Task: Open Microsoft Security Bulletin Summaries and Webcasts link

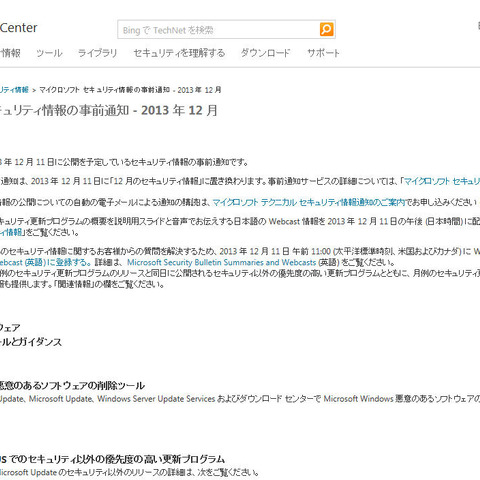Action: point(221,262)
